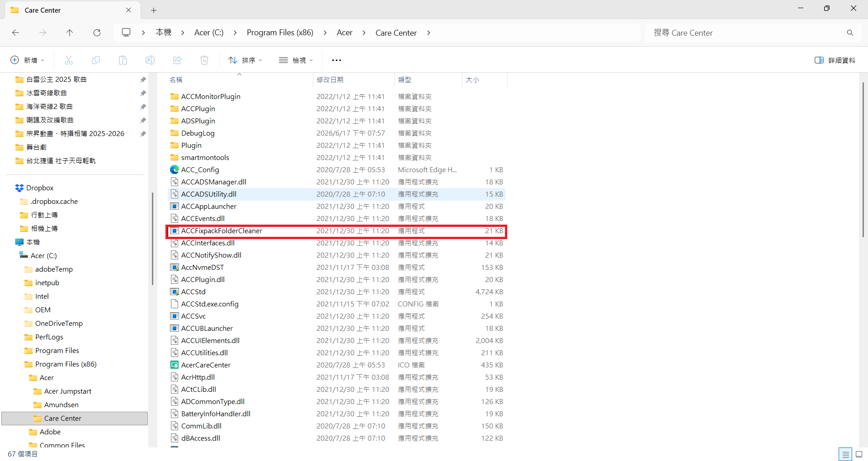Open Amundsen folder in the navigation tree
The image size is (868, 461).
pos(61,405)
